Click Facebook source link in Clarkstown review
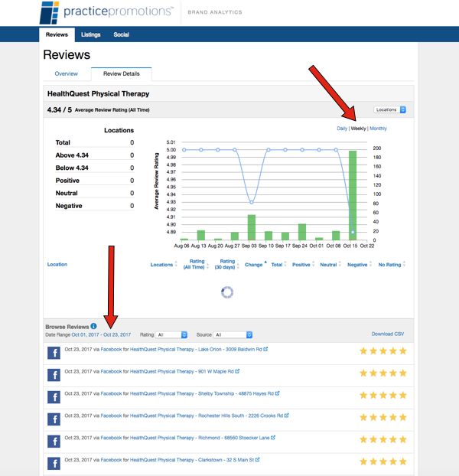Viewport: 459px width, 476px height. [111, 460]
